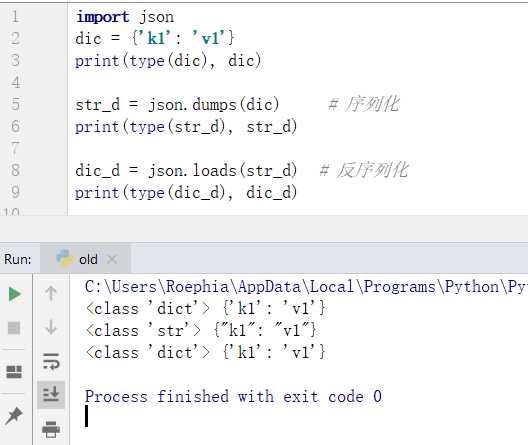Viewport: 528px width, 445px height.
Task: Stop the process with the square icon
Action: tap(14, 328)
